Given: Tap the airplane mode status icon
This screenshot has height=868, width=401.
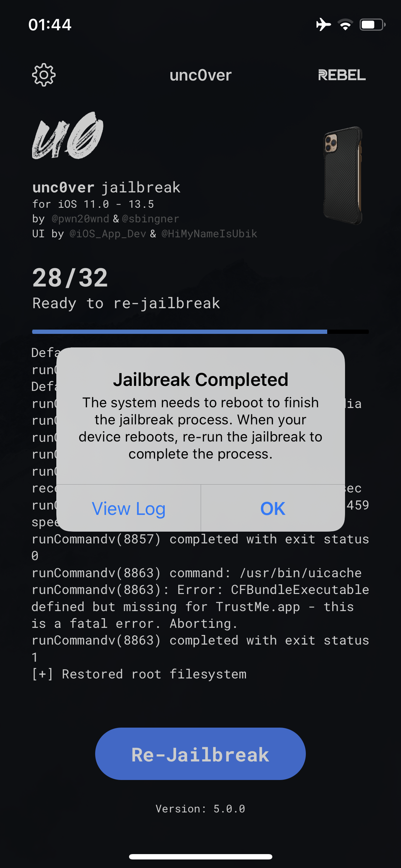Looking at the screenshot, I should tap(323, 25).
